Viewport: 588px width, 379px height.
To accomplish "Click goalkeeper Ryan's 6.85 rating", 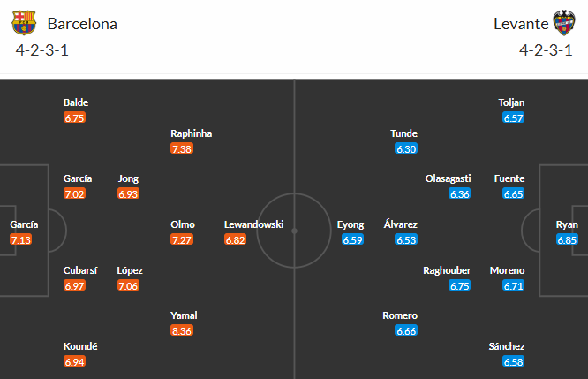I will pos(567,240).
